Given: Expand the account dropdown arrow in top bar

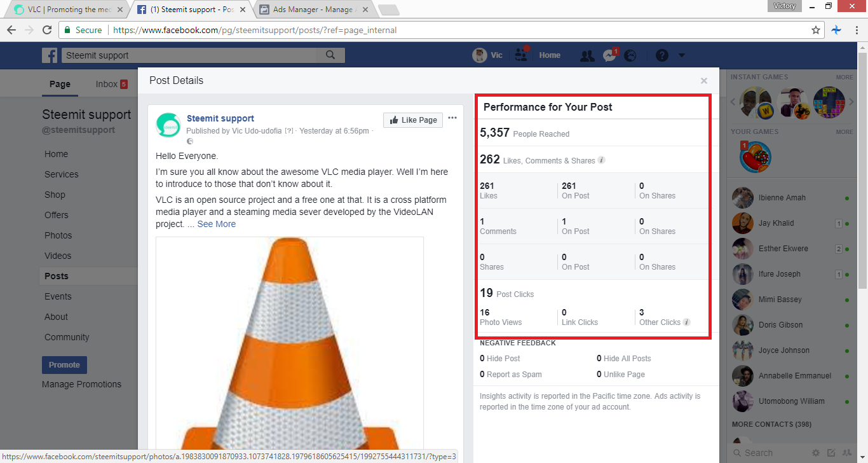Looking at the screenshot, I should coord(682,55).
